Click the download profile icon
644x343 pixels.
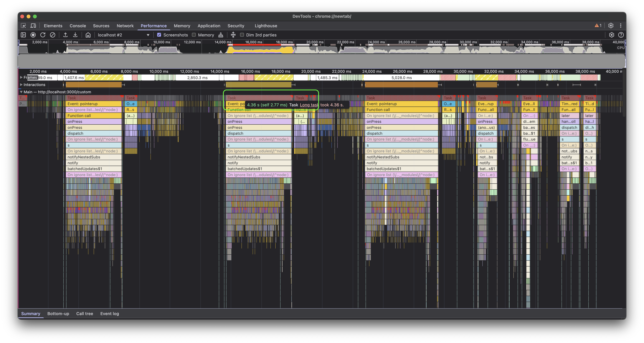tap(75, 35)
